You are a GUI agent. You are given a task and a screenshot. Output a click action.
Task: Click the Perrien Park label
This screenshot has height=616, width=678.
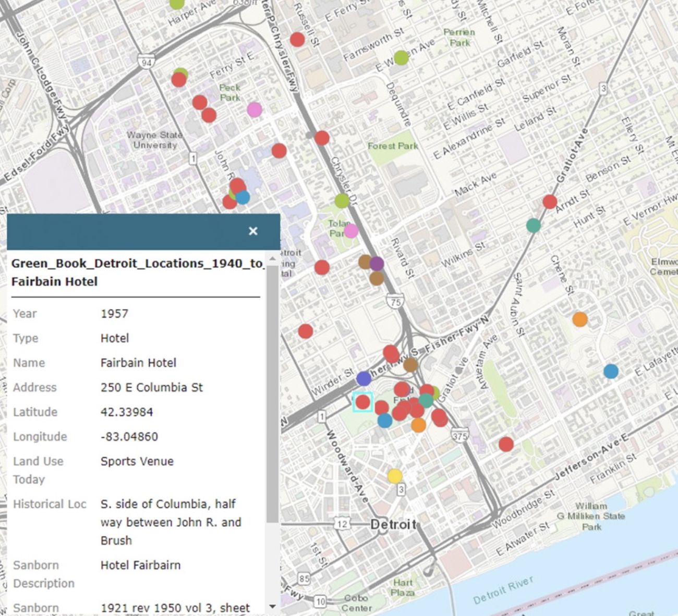pos(459,37)
